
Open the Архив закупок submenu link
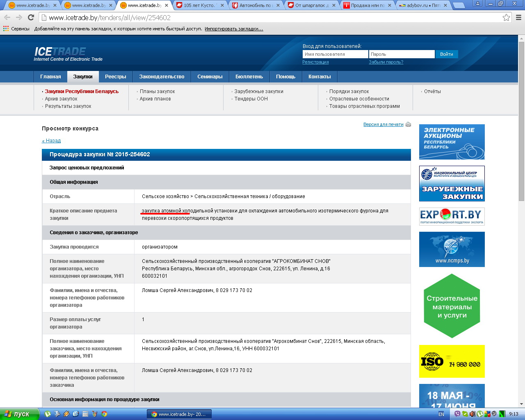(61, 99)
